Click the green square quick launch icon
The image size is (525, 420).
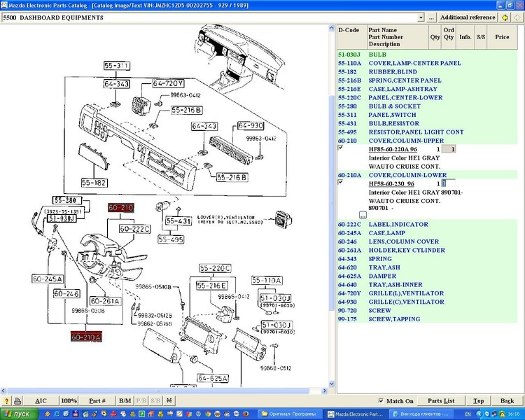141,414
